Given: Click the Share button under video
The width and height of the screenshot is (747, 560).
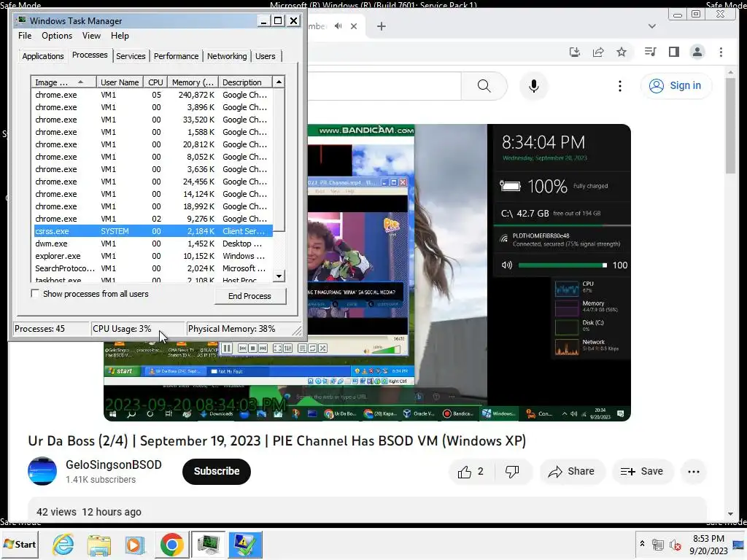Looking at the screenshot, I should (571, 472).
